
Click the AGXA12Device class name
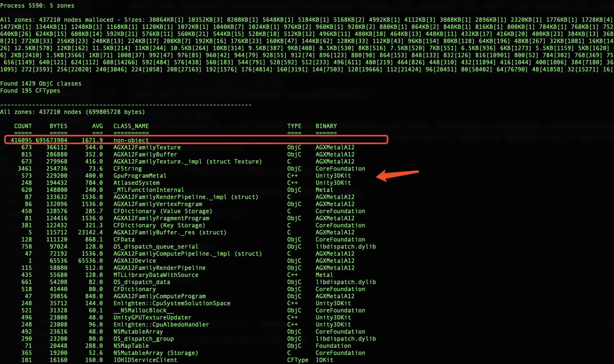click(135, 261)
